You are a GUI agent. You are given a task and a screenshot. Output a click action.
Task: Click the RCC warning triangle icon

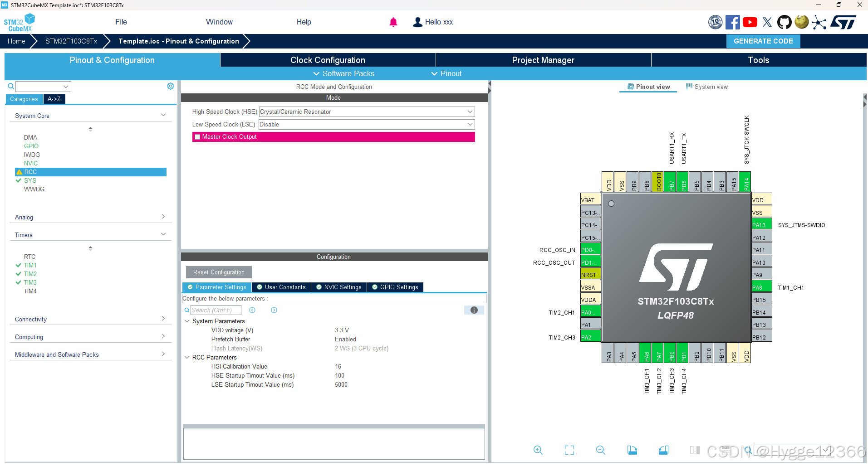click(x=19, y=172)
